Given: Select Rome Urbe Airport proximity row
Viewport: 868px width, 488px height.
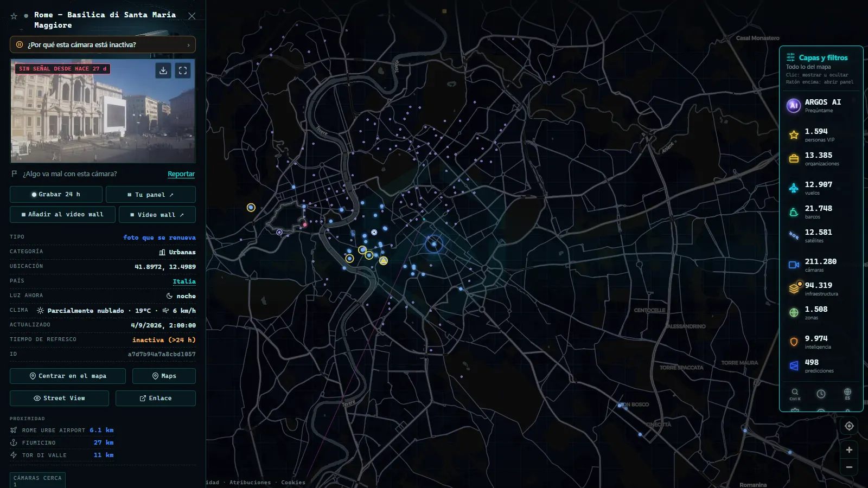Looking at the screenshot, I should pos(62,430).
